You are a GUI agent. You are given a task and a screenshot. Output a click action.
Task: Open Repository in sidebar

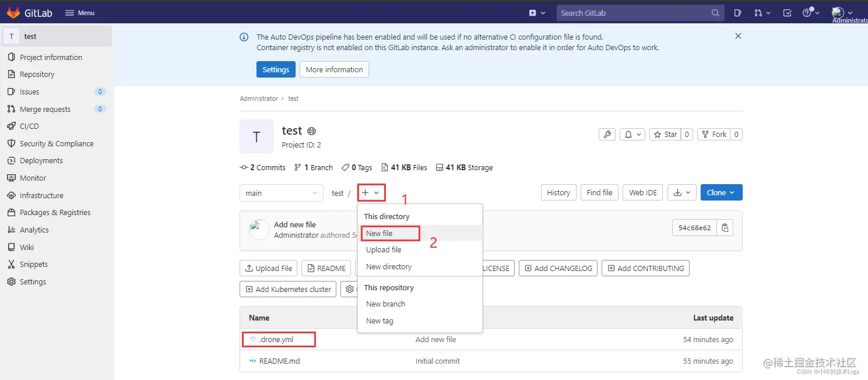tap(37, 74)
